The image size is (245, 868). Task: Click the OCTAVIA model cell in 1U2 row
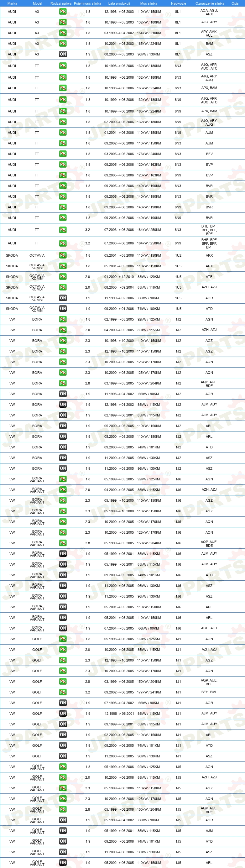[37, 255]
